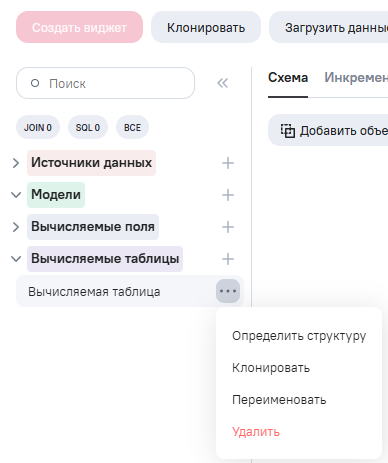Screen dimensions: 388x463
Task: Toggle the SQL 0 filter chip
Action: pos(88,127)
